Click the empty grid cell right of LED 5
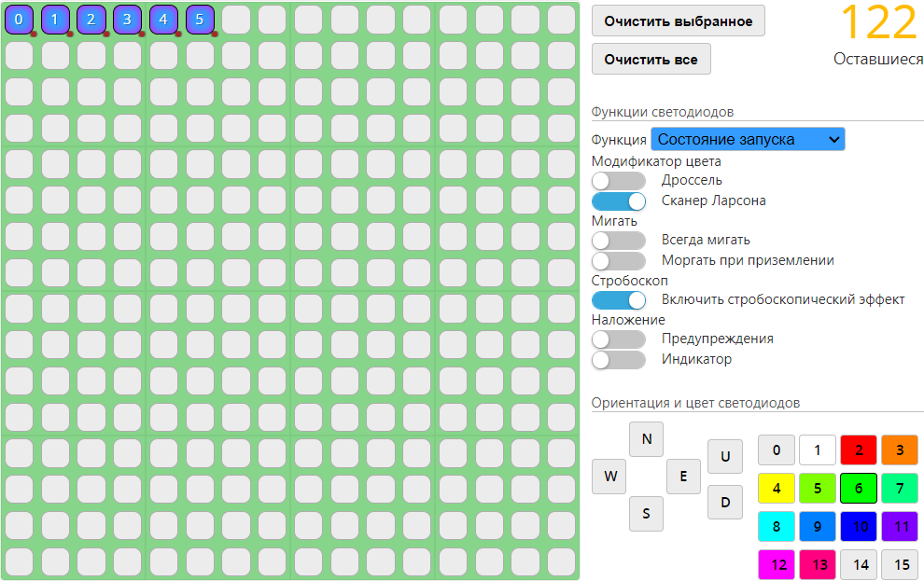Viewport: 924px width, 581px height. click(236, 19)
